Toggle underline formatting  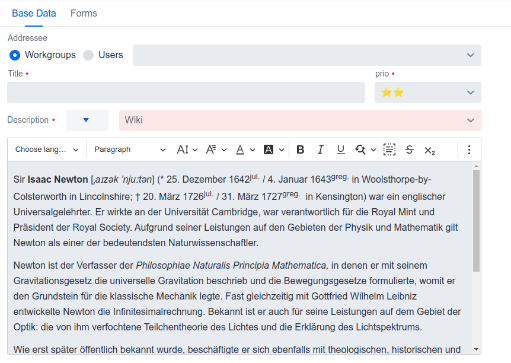(340, 150)
